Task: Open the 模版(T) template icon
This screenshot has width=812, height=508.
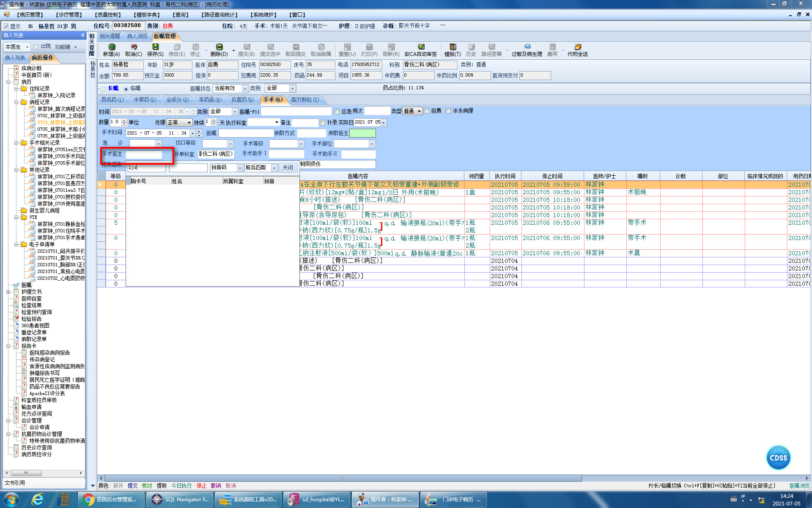Action: pos(453,47)
